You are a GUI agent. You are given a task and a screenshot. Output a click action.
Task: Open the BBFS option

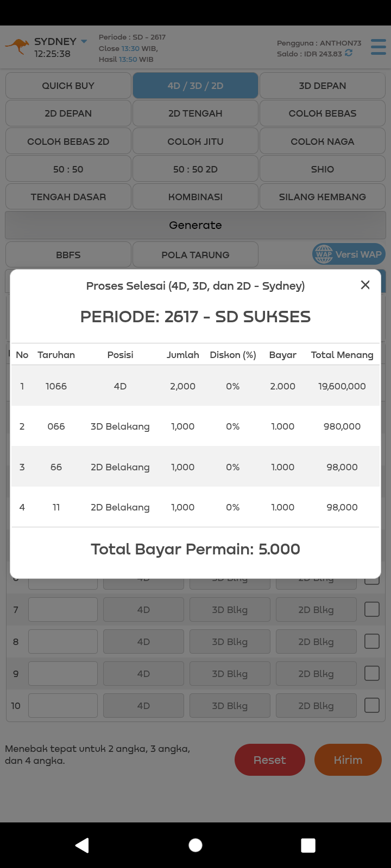coord(68,255)
